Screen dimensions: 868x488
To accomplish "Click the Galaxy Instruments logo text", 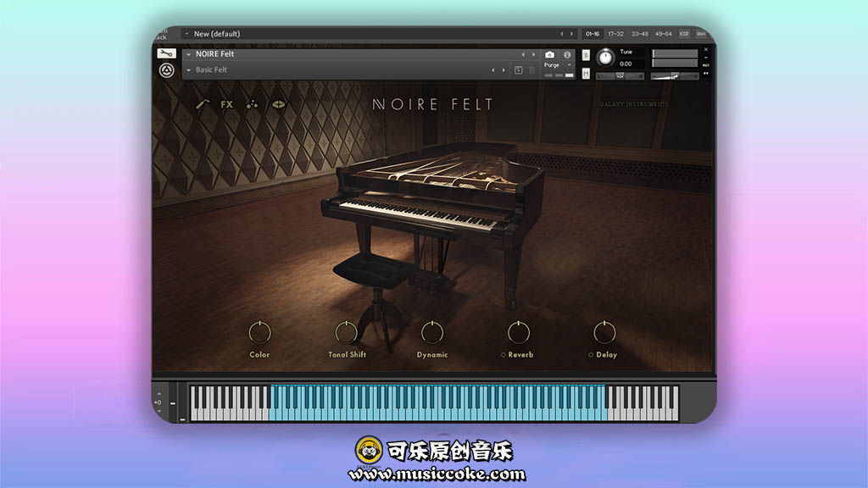I will click(x=634, y=104).
